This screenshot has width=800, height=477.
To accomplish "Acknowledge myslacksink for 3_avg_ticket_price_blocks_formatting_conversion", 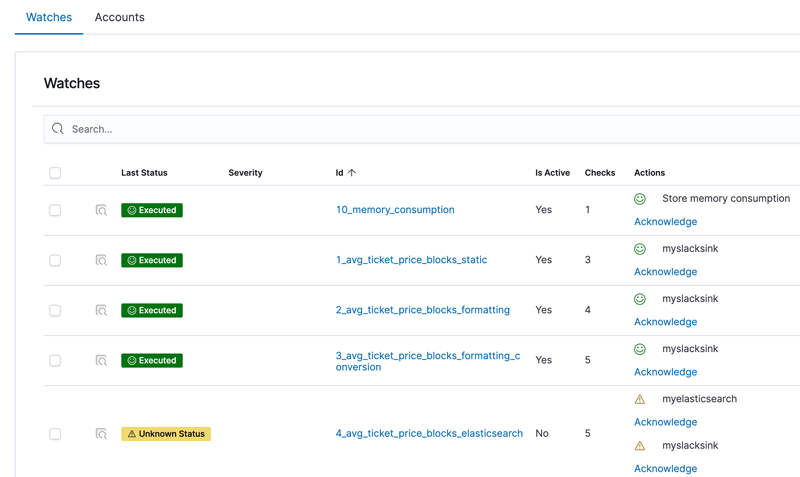I will pyautogui.click(x=665, y=371).
